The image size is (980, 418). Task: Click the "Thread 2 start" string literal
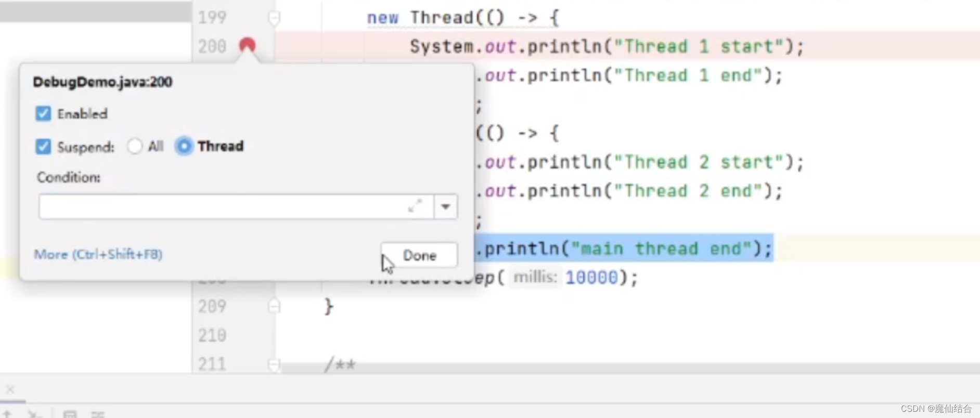(699, 162)
